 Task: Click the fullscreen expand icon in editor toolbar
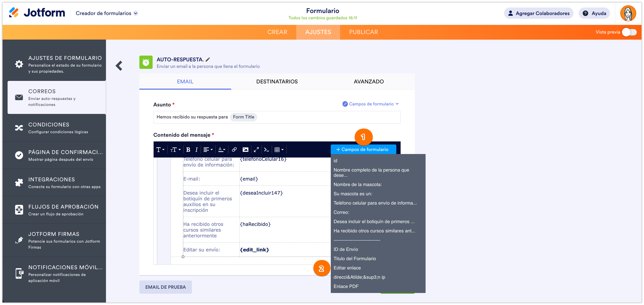256,149
